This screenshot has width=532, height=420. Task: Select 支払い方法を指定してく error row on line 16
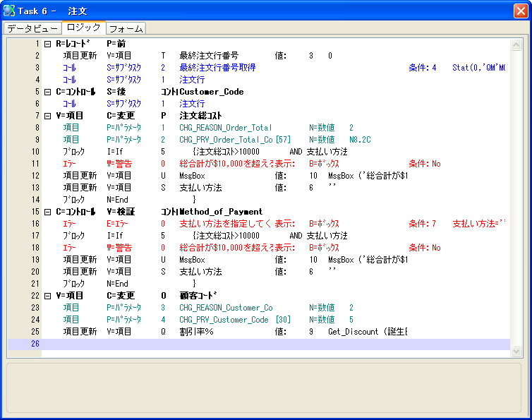click(259, 224)
